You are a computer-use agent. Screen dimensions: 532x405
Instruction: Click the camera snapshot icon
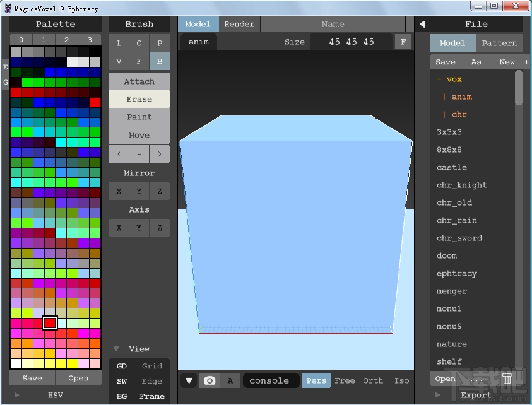[210, 380]
